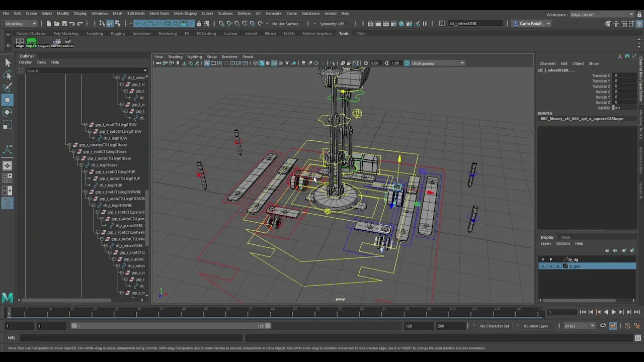Open the Mesh Tools menu
Image resolution: width=644 pixels, height=362 pixels.
coord(159,13)
